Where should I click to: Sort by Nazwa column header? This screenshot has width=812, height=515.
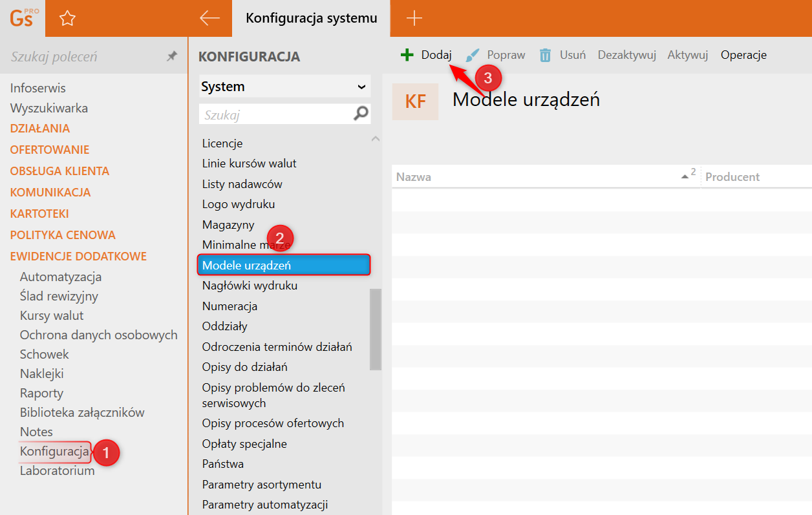pyautogui.click(x=413, y=176)
